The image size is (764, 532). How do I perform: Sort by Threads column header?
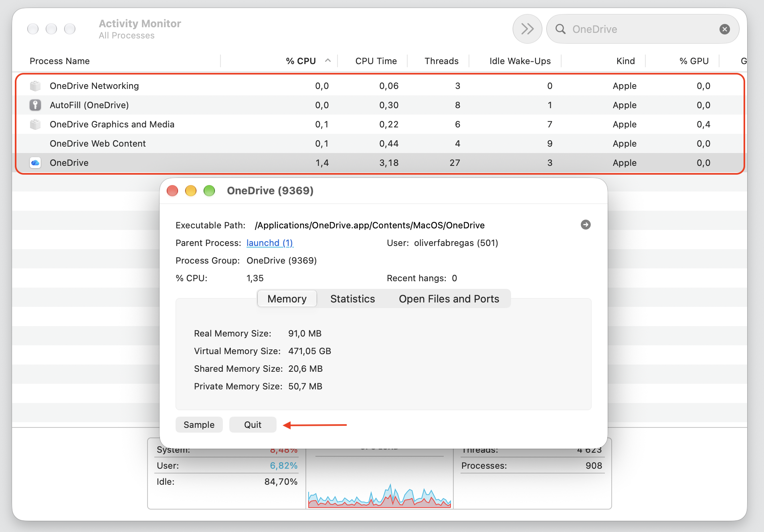pos(441,61)
